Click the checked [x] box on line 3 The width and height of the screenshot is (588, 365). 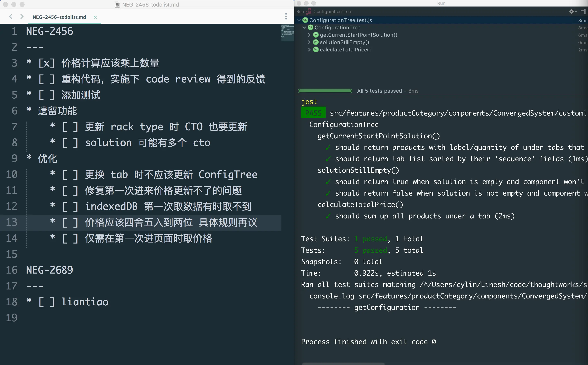tap(46, 63)
